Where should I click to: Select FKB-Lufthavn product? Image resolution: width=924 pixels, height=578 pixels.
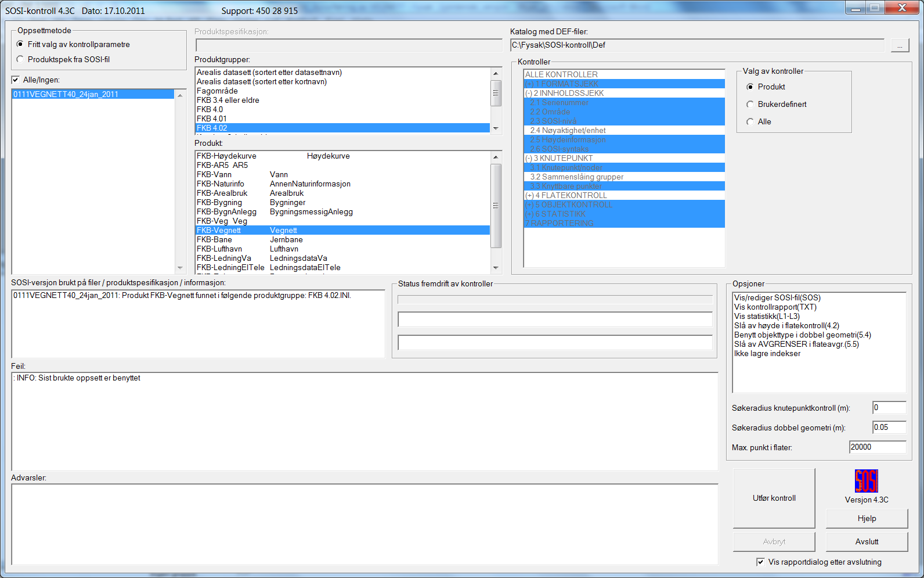pyautogui.click(x=343, y=249)
